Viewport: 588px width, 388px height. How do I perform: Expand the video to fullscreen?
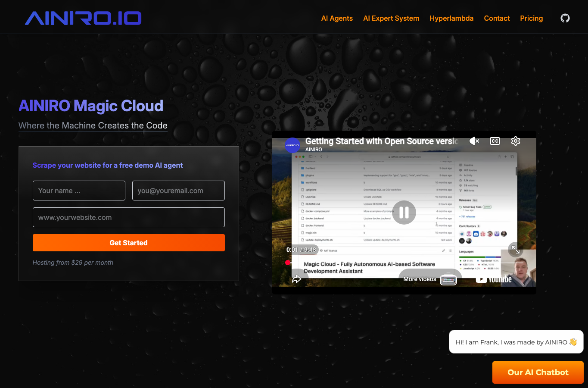pos(516,250)
